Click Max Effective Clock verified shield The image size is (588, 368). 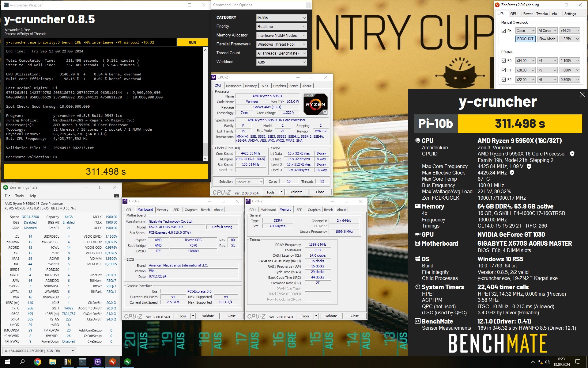(512, 173)
